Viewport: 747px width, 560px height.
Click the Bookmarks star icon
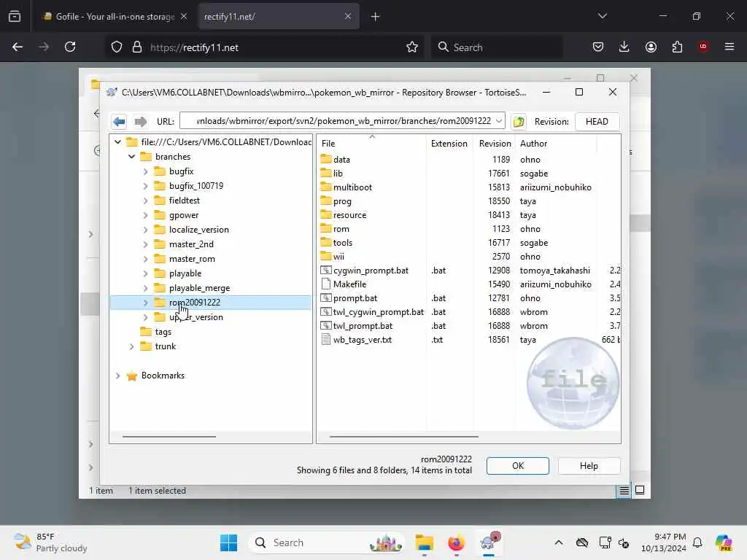[132, 376]
